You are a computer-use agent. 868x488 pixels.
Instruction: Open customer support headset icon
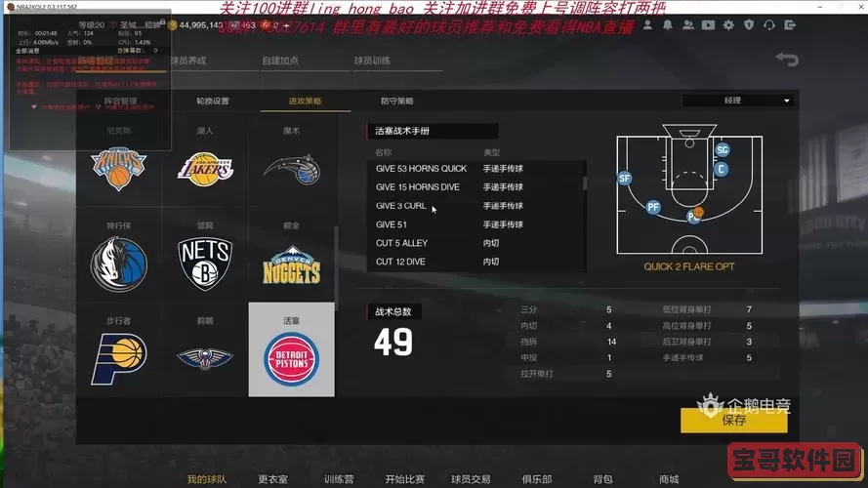[x=769, y=25]
